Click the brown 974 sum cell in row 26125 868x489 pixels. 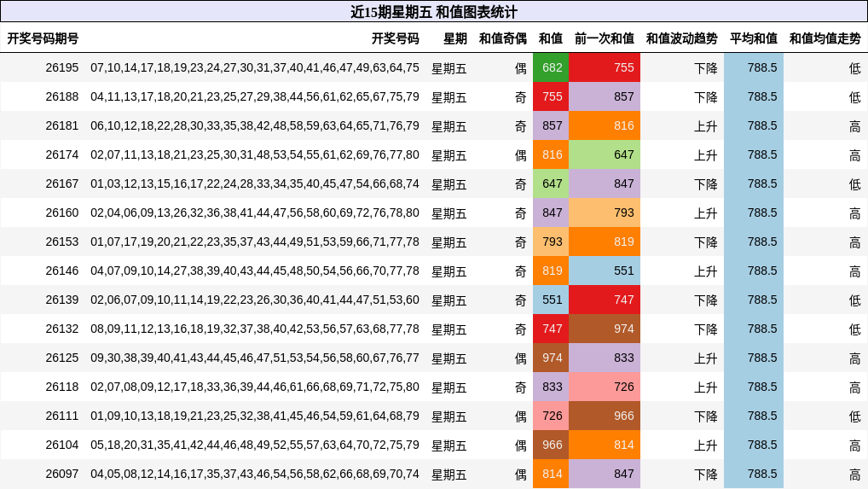(551, 358)
